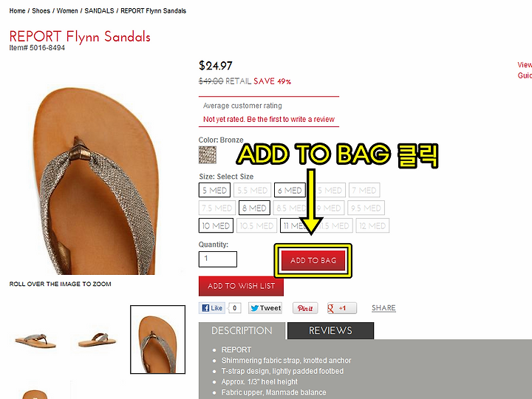Open the Women breadcrumb link

pyautogui.click(x=67, y=11)
